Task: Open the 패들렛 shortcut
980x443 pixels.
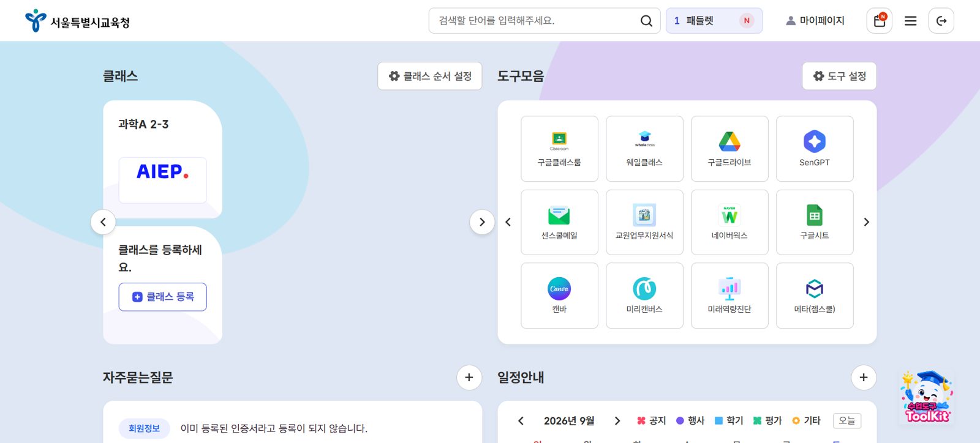Action: pyautogui.click(x=714, y=21)
